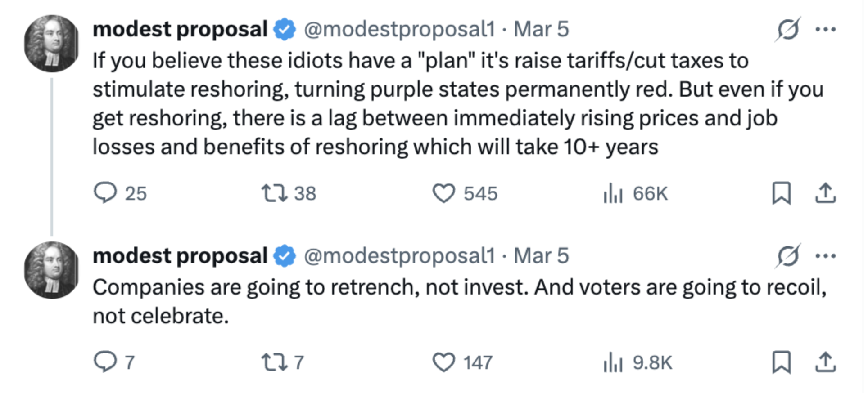Image resolution: width=868 pixels, height=393 pixels.
Task: Repost the first tweet with 38 reposts
Action: coord(274,193)
